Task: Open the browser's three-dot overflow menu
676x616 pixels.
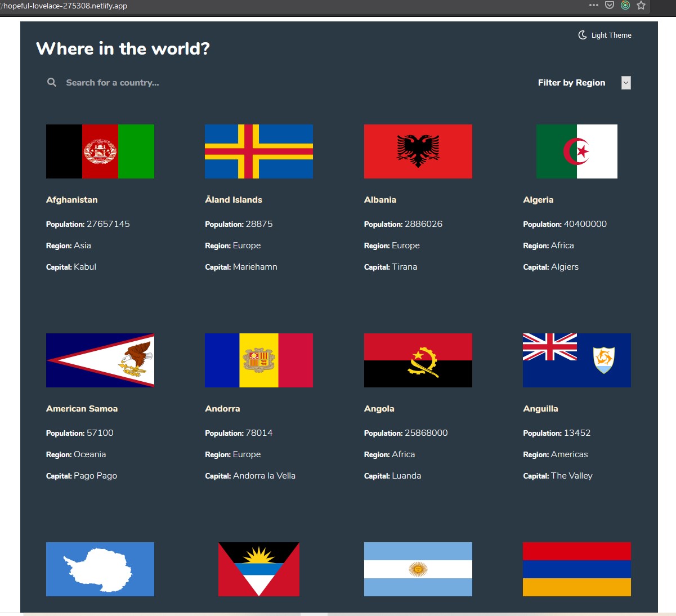Action: point(593,6)
